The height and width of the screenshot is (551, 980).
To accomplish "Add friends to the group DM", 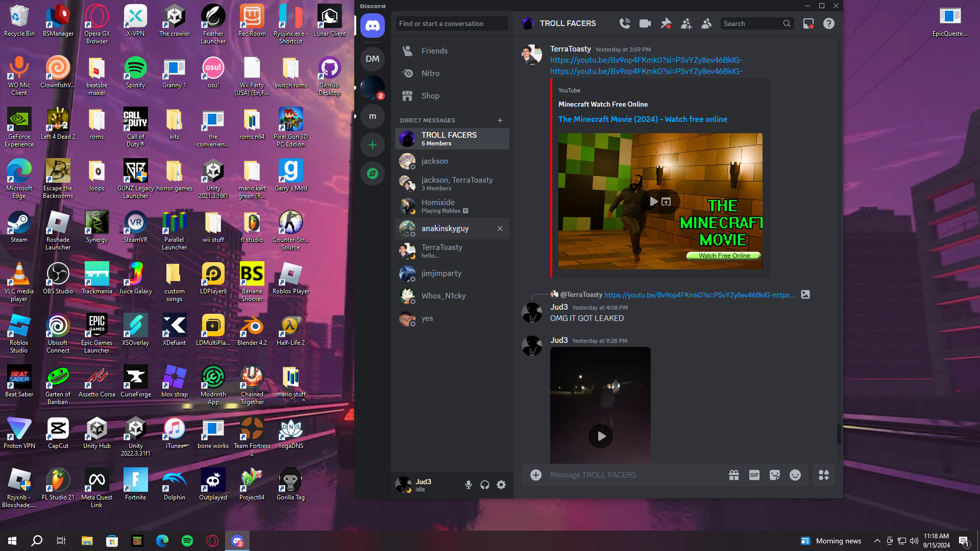I will click(686, 23).
